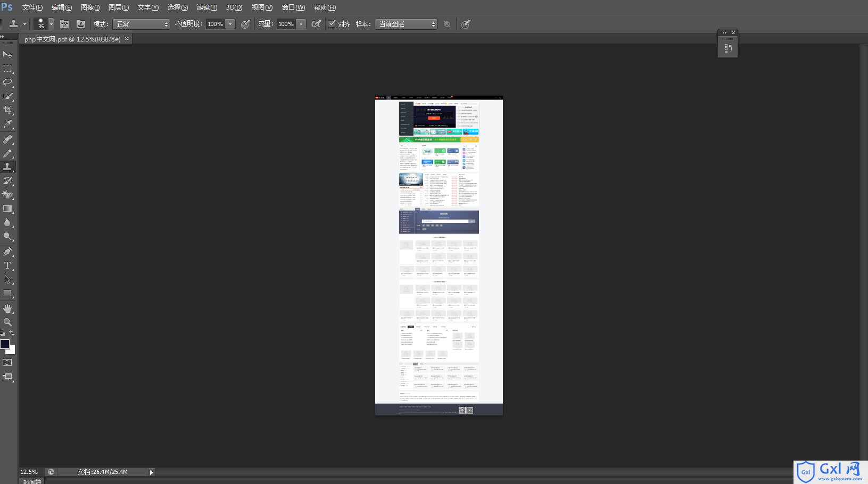Open the 文字(Y) menu
The width and height of the screenshot is (868, 484).
[148, 7]
